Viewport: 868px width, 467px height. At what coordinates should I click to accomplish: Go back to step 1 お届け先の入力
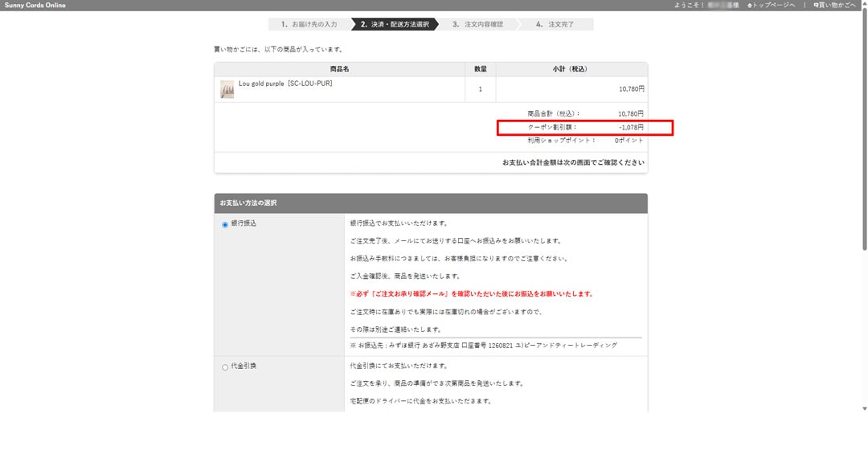309,24
